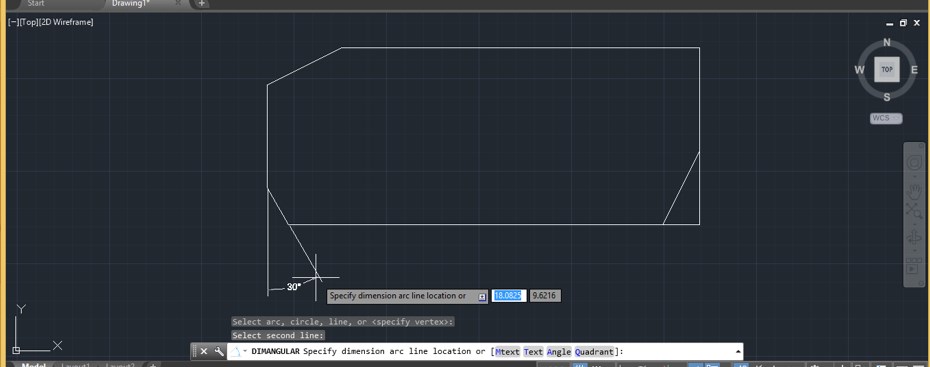The height and width of the screenshot is (367, 930).
Task: Activate the Orbit tool in navigation bar
Action: (x=913, y=238)
